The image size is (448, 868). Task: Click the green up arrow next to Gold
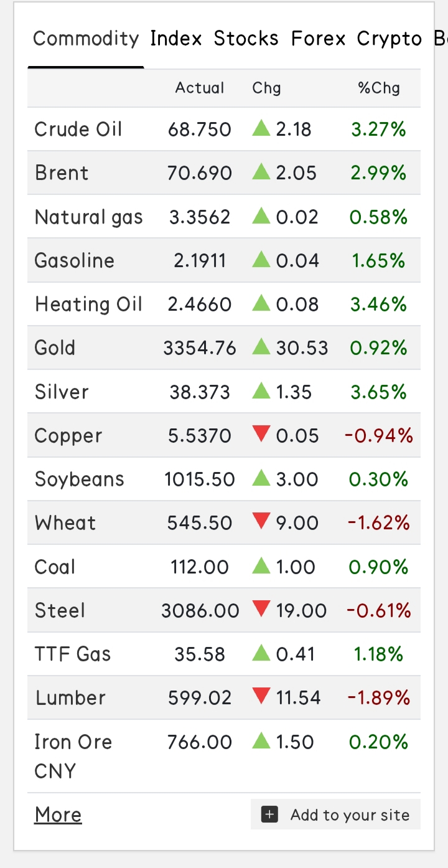pyautogui.click(x=261, y=347)
